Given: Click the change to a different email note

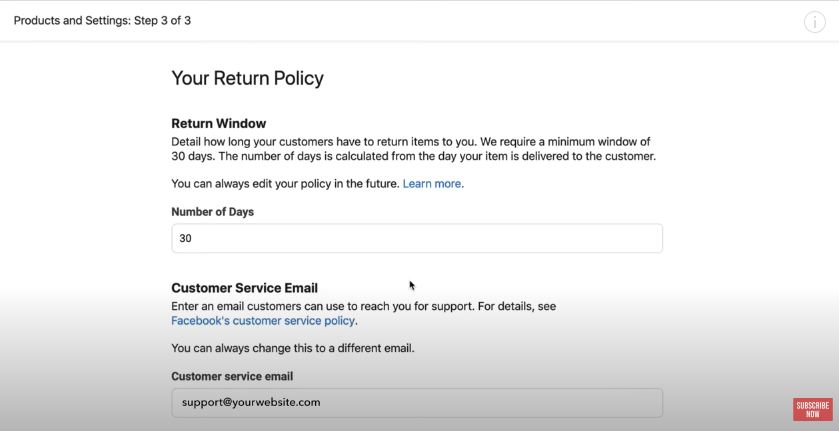Looking at the screenshot, I should pyautogui.click(x=293, y=349).
